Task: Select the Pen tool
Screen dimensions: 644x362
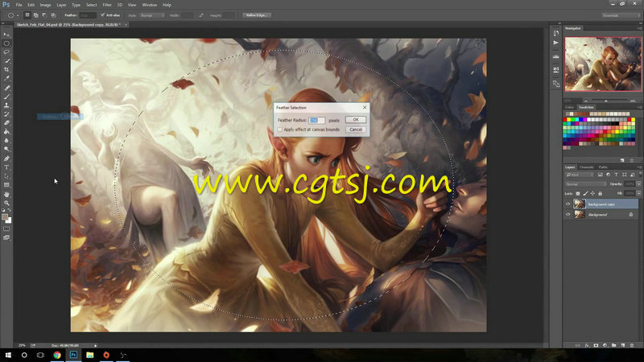Action: (x=6, y=158)
